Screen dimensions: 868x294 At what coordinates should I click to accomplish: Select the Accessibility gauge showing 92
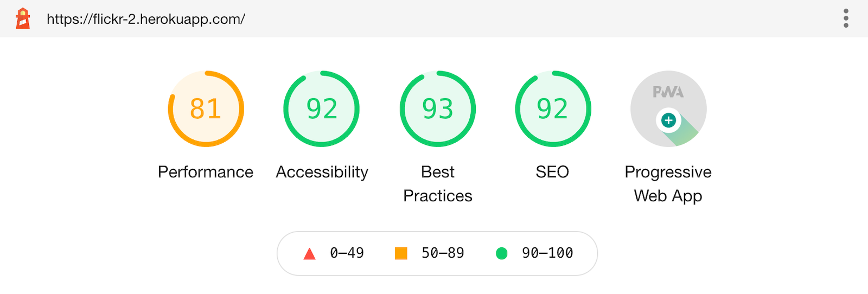point(322,108)
